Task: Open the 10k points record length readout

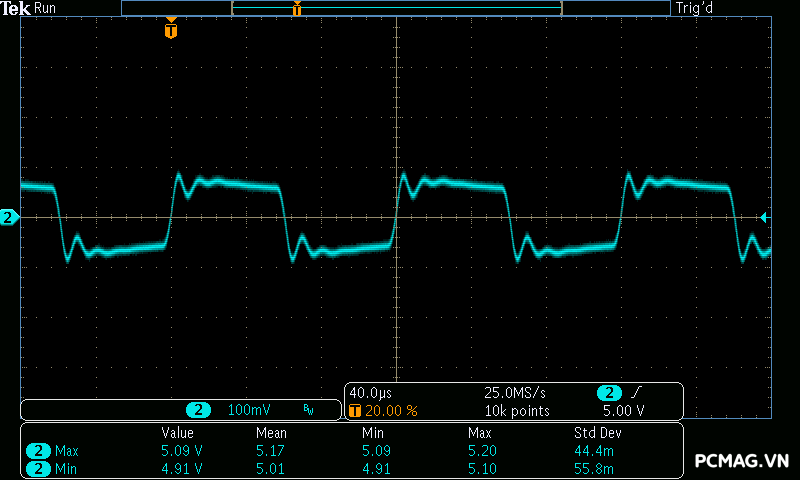Action: point(517,411)
